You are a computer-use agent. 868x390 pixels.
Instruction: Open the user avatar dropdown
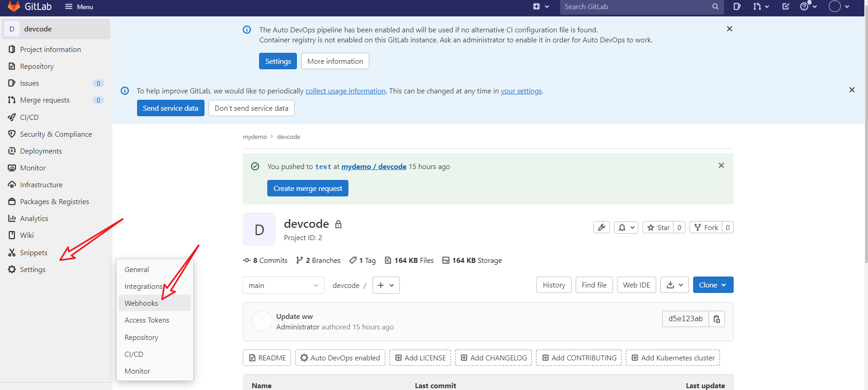(839, 6)
